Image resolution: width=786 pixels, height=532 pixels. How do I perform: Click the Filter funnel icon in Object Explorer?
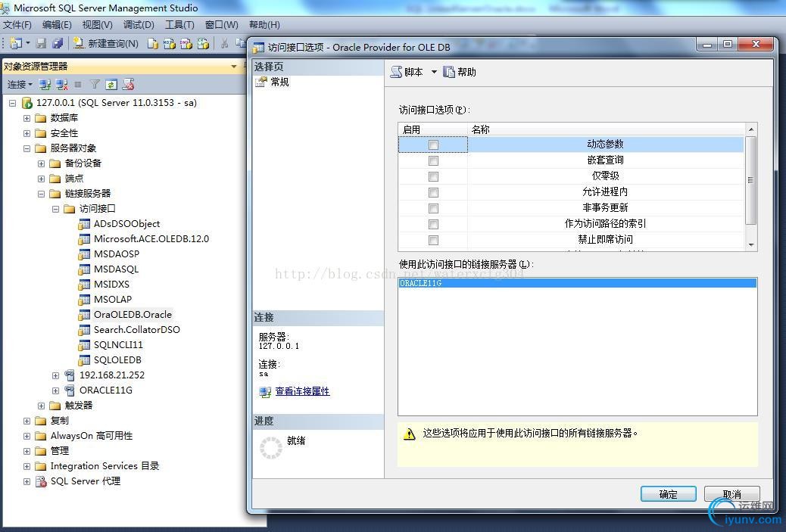click(x=94, y=85)
